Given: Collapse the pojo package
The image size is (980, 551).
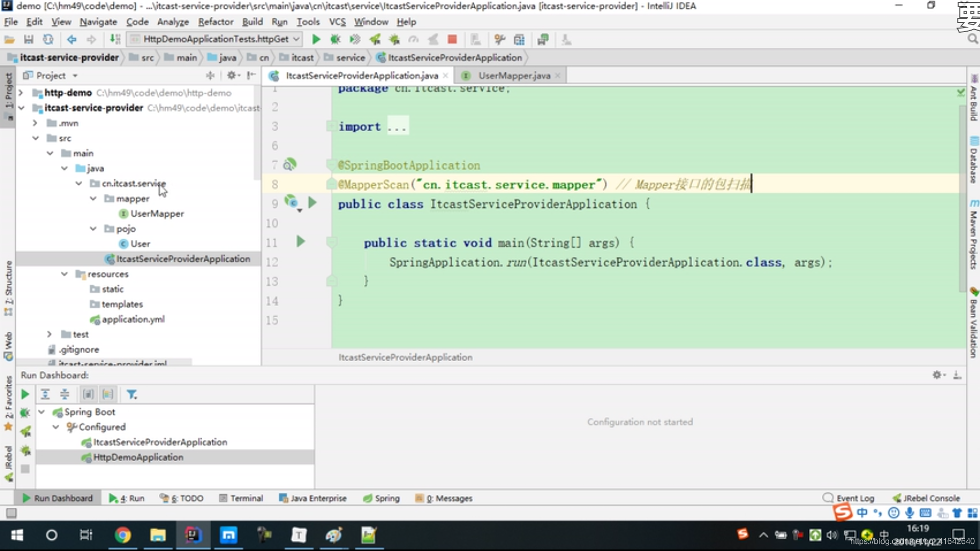Looking at the screenshot, I should click(x=93, y=229).
